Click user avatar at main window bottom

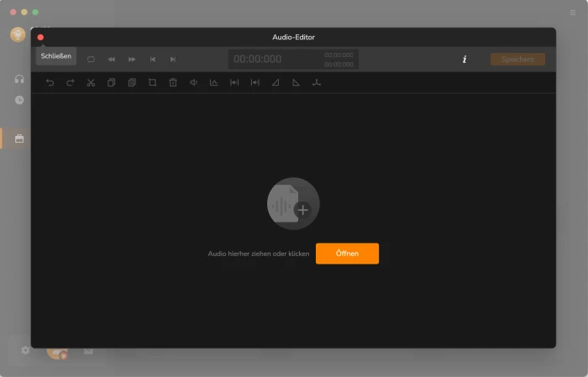56,353
